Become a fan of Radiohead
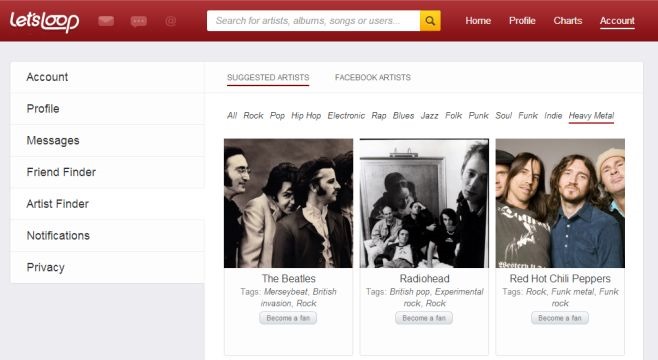This screenshot has height=360, width=658. tap(424, 318)
